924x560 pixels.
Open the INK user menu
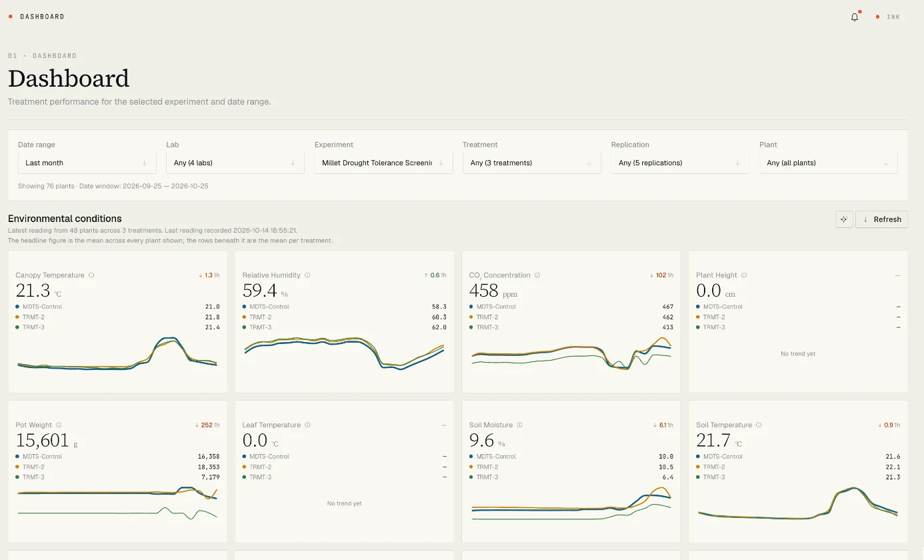888,17
